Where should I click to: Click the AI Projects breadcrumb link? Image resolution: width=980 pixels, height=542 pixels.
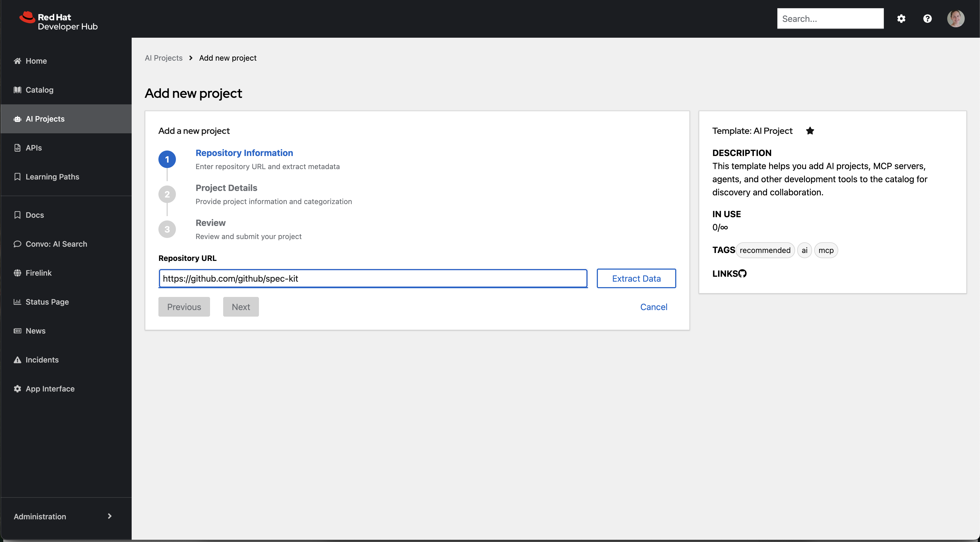click(x=163, y=58)
